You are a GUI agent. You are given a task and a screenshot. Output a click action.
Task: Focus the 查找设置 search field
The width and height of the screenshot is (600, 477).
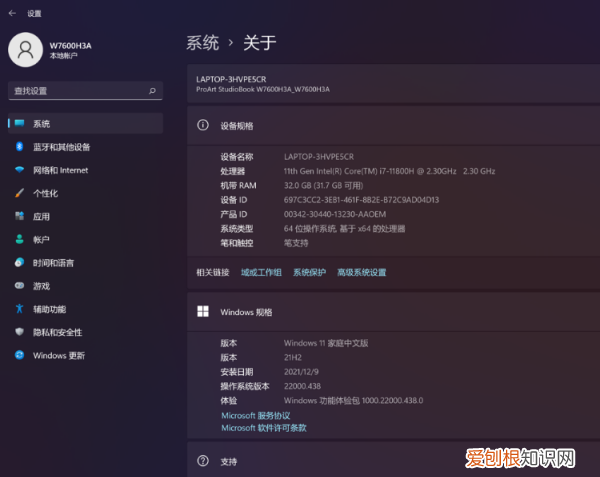85,91
